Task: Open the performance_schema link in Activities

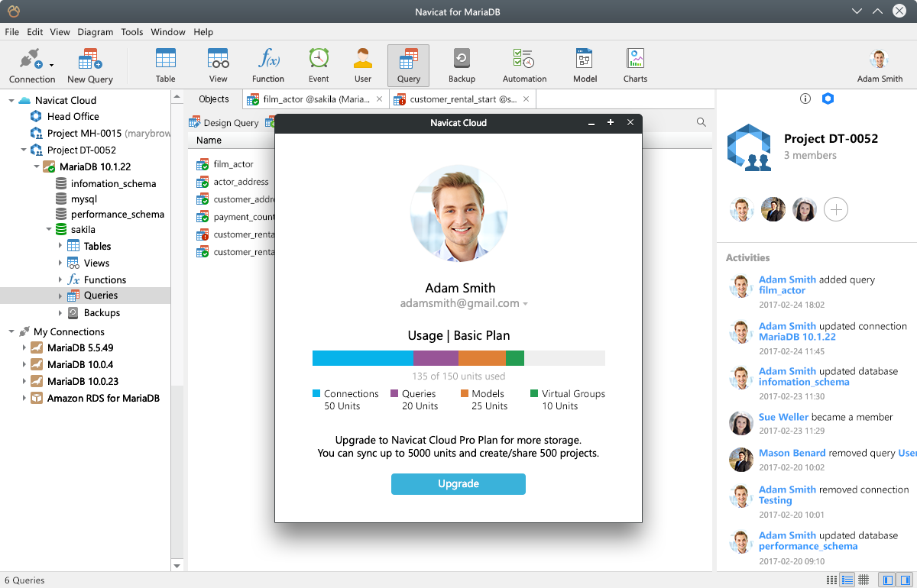Action: pyautogui.click(x=808, y=546)
